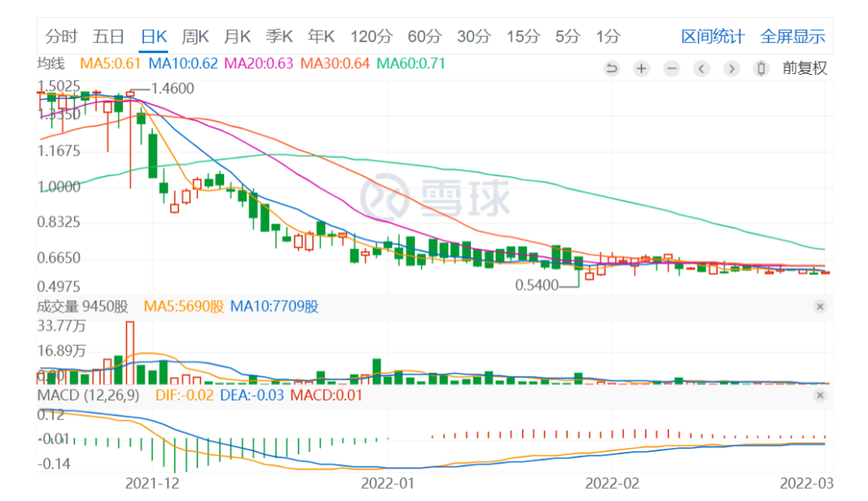The image size is (868, 501).
Task: Close the MACD indicator panel
Action: pos(820,396)
